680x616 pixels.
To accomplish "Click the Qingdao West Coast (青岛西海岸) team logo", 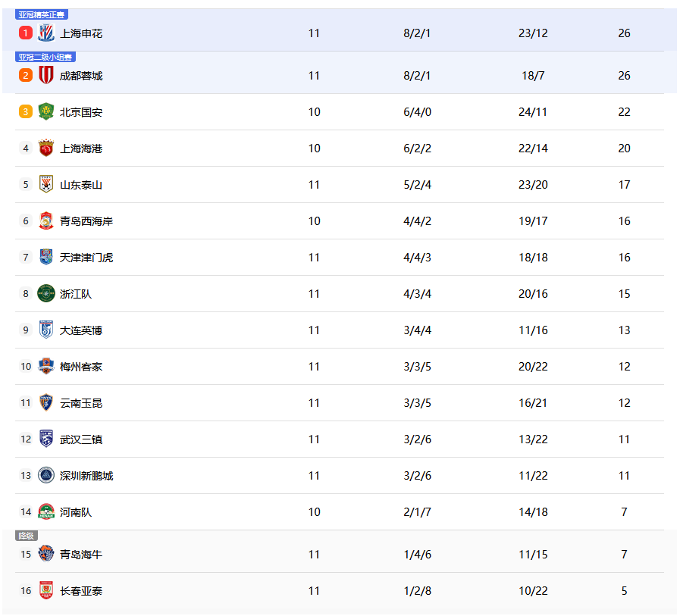I will pyautogui.click(x=46, y=221).
